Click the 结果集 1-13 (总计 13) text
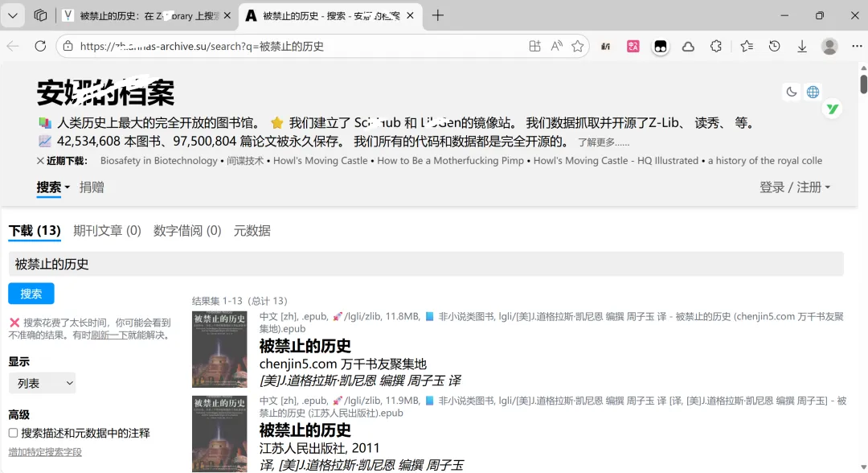The width and height of the screenshot is (868, 473). point(240,301)
